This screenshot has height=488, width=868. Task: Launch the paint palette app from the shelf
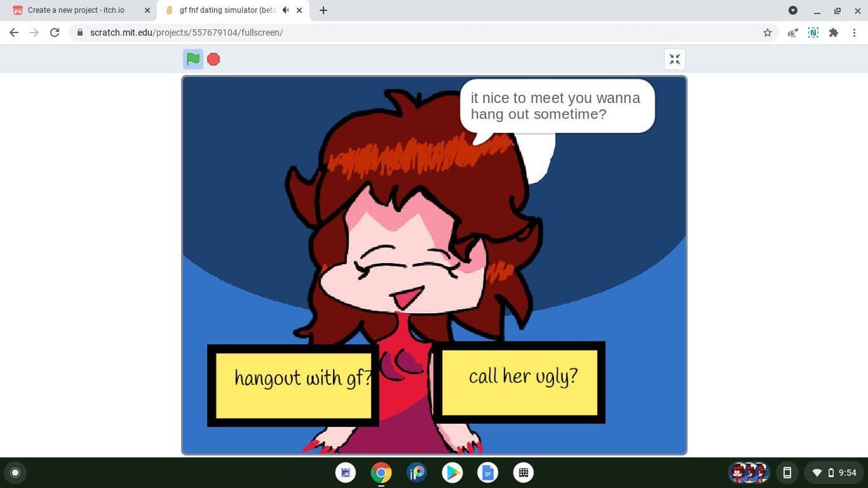(x=416, y=472)
